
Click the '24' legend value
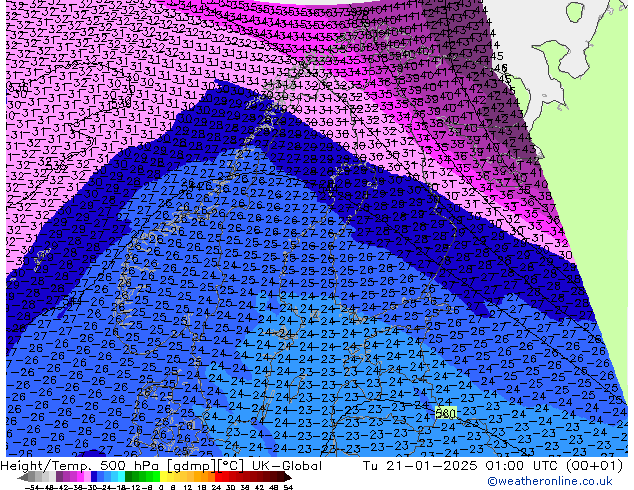(x=217, y=487)
